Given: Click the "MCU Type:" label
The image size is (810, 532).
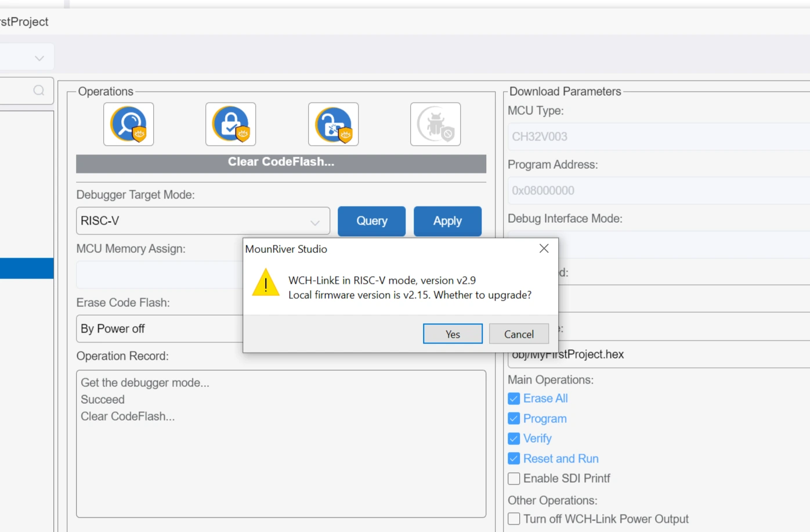Looking at the screenshot, I should (536, 111).
